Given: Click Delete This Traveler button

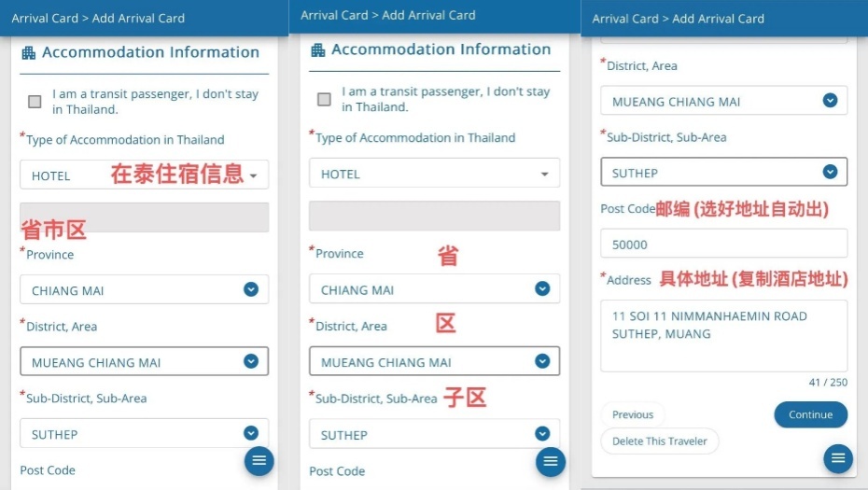Looking at the screenshot, I should (660, 441).
